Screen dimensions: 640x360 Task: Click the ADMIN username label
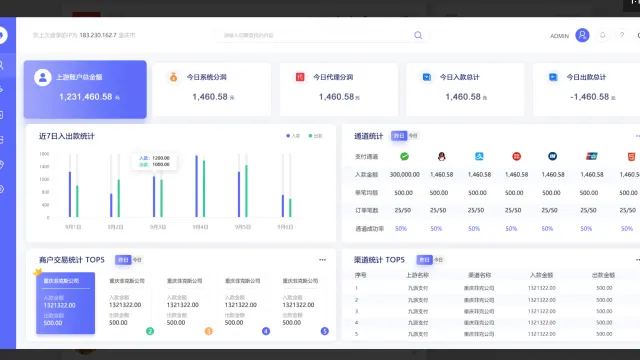(559, 36)
